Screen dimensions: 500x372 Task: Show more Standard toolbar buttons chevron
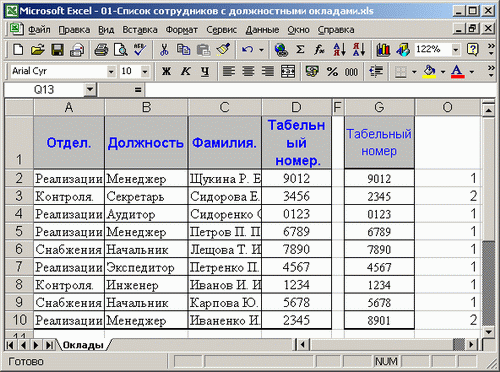[x=491, y=49]
